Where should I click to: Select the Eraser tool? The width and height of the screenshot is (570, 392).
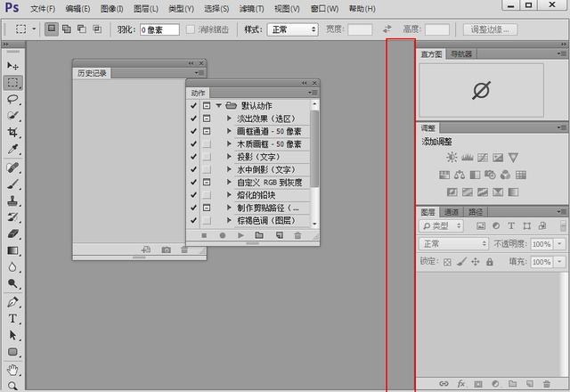coord(12,233)
